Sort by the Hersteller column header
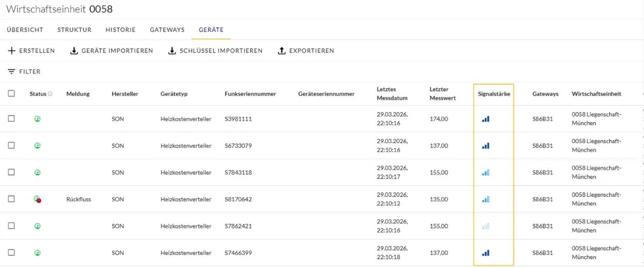The width and height of the screenshot is (644, 268). coord(125,94)
